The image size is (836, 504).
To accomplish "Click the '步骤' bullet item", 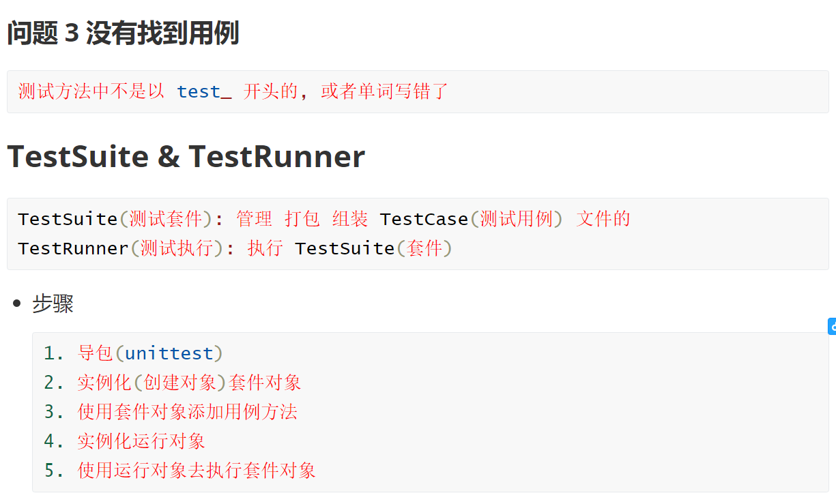I will [53, 304].
